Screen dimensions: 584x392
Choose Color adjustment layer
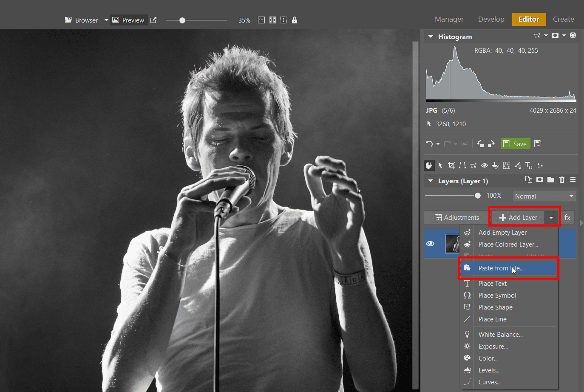pos(509,358)
